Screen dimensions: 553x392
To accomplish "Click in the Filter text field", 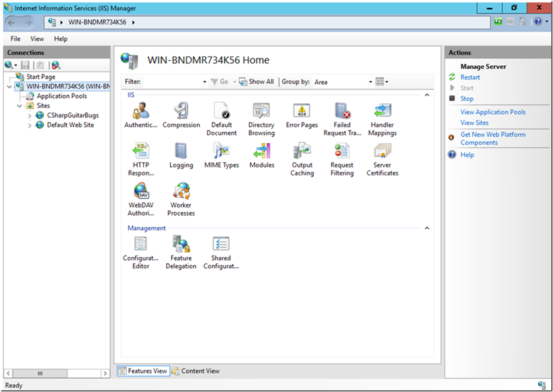I will click(172, 82).
